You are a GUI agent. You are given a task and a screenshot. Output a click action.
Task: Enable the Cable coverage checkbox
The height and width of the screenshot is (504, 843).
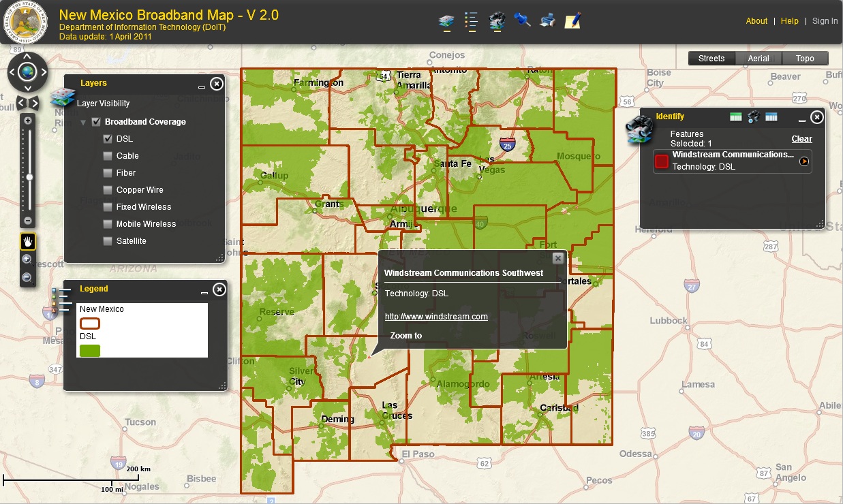pyautogui.click(x=108, y=155)
